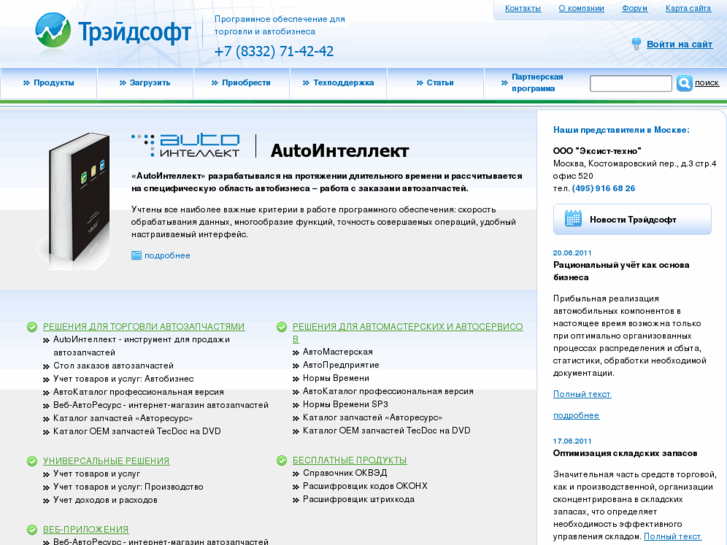The image size is (727, 545).
Task: Open Полный текст below the Рациональный учёт article
Action: click(x=582, y=394)
